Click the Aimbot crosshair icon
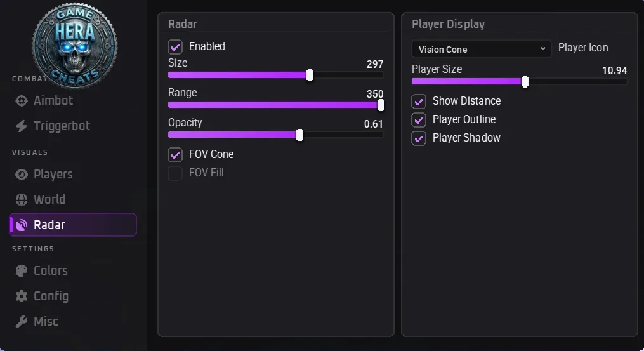Viewport: 644px width, 351px height. click(x=22, y=101)
